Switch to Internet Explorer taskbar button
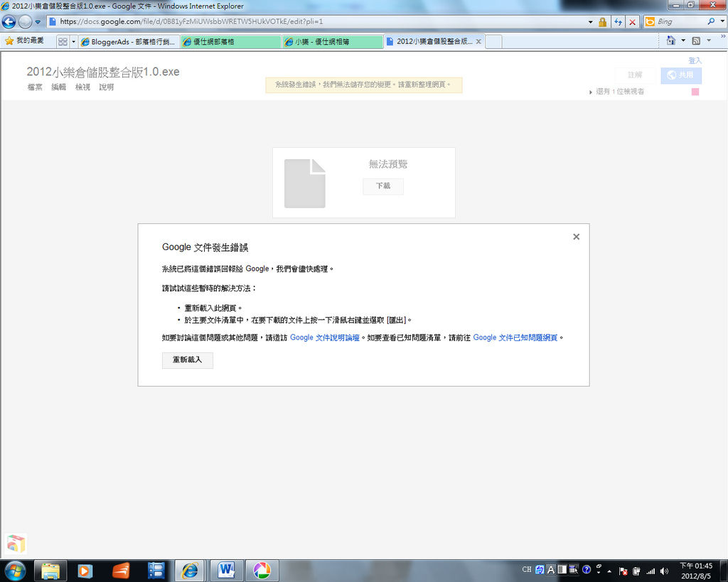The height and width of the screenshot is (582, 728). coord(190,571)
